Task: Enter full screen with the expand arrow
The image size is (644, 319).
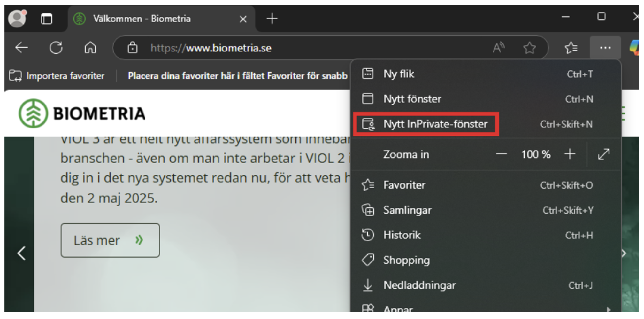Action: pyautogui.click(x=604, y=154)
